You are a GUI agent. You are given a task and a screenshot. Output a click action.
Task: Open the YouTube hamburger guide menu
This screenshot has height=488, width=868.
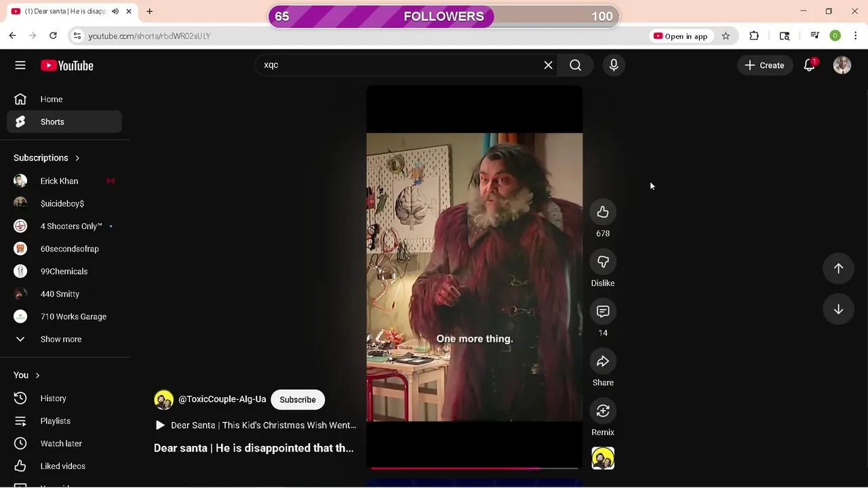coord(20,65)
